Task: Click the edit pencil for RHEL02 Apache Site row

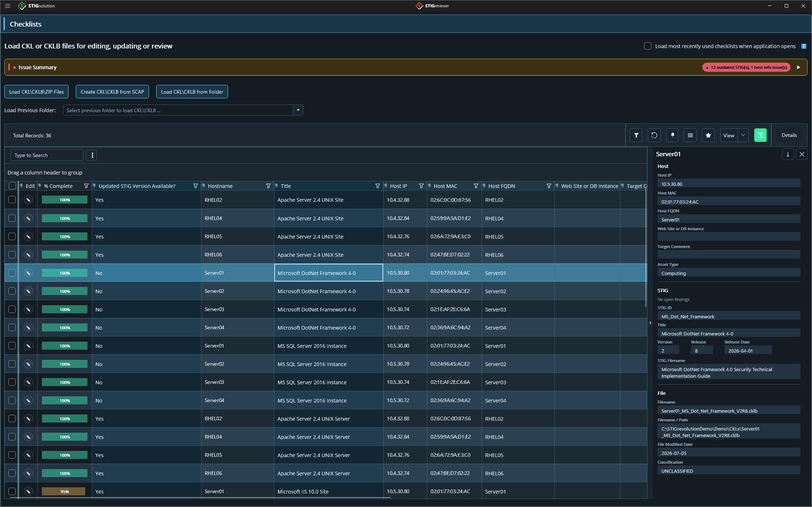Action: coord(28,200)
